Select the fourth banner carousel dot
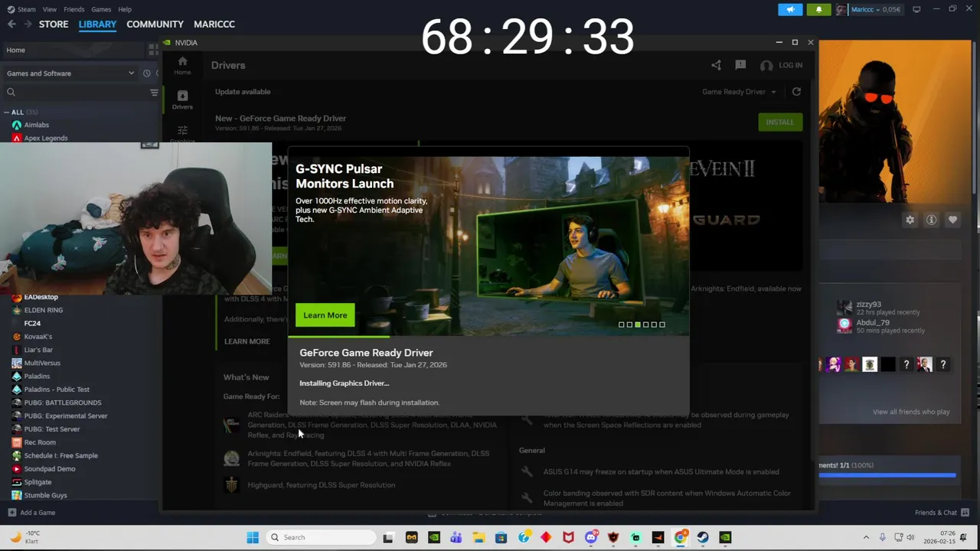This screenshot has width=980, height=551. (645, 324)
